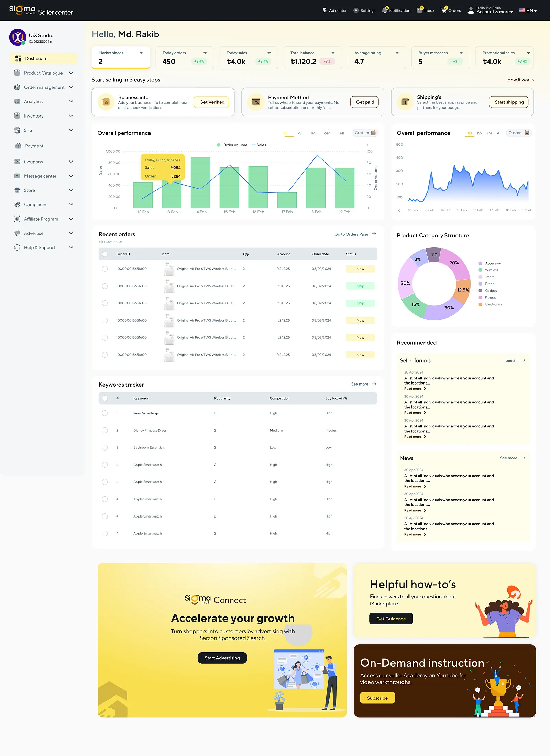Screen dimensions: 550x756
Task: Open the Today orders dropdown arrow
Action: tap(205, 53)
